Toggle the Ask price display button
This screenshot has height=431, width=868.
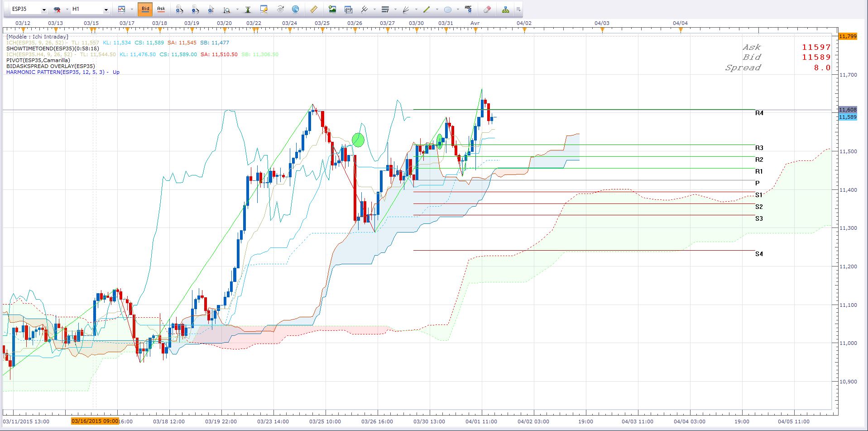(161, 9)
